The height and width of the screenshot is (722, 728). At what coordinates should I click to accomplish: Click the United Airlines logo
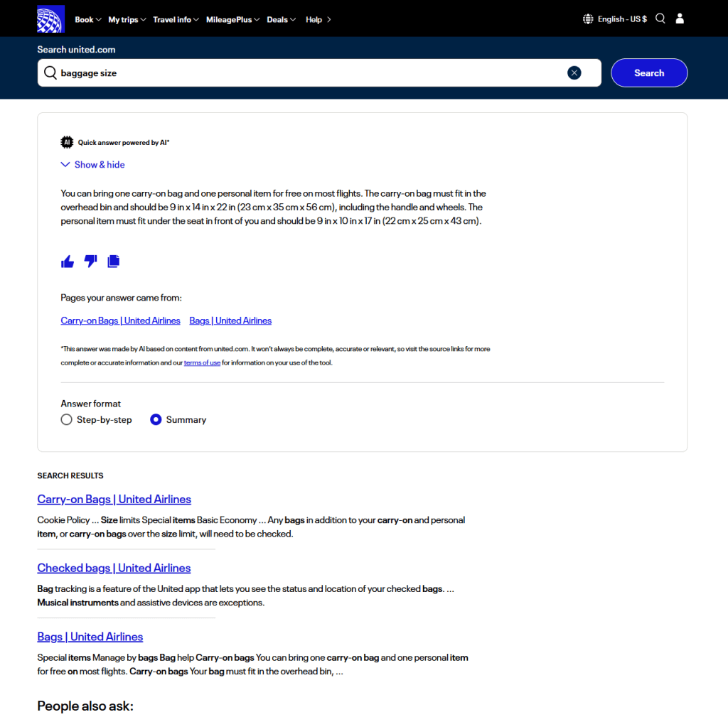click(x=50, y=18)
